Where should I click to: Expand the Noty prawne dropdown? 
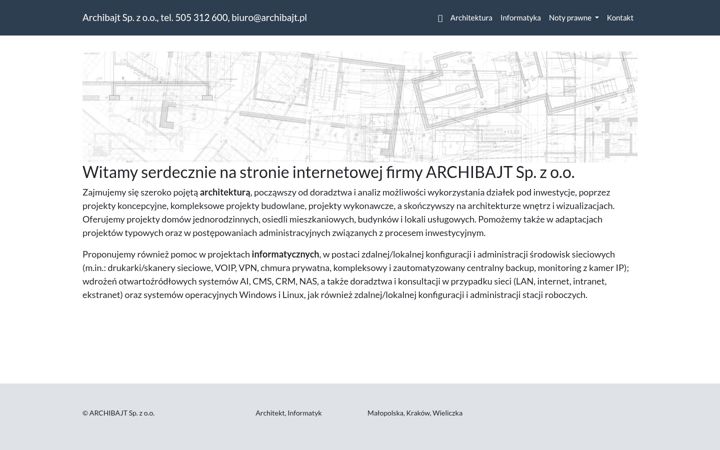(x=574, y=18)
